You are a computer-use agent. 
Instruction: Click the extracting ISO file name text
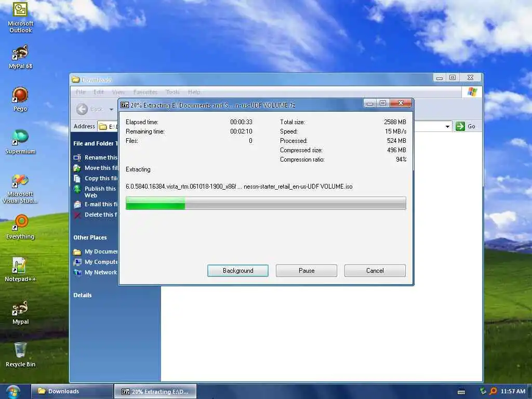[x=239, y=187]
